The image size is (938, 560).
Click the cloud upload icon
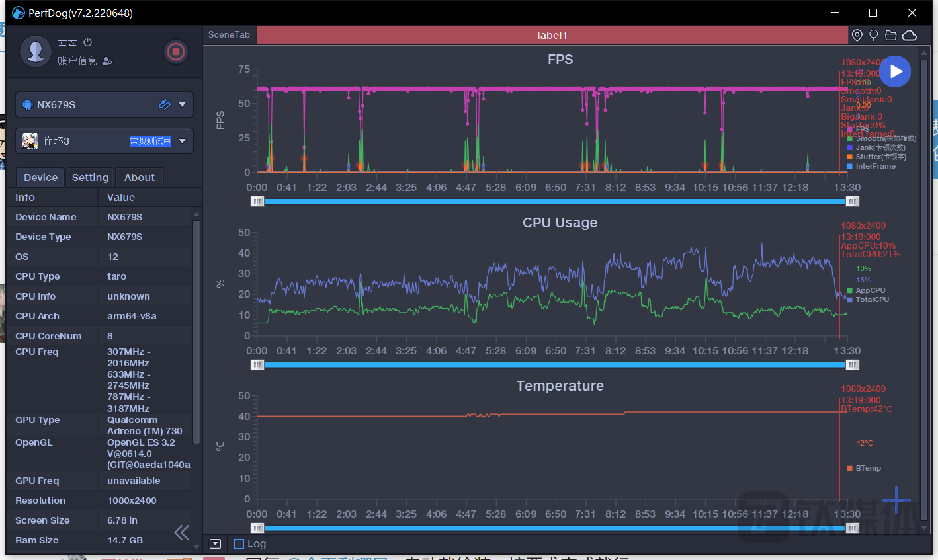(x=910, y=36)
